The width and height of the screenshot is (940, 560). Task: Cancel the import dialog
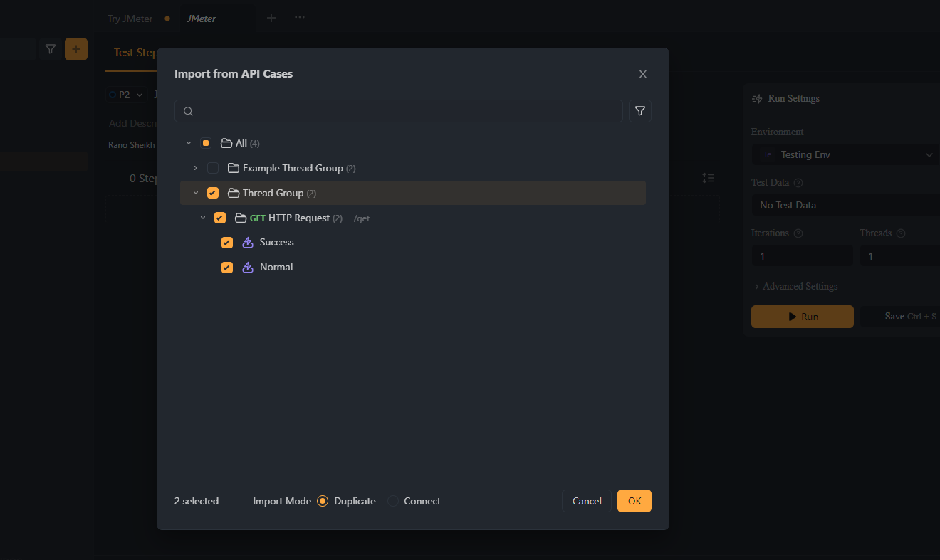coord(587,501)
